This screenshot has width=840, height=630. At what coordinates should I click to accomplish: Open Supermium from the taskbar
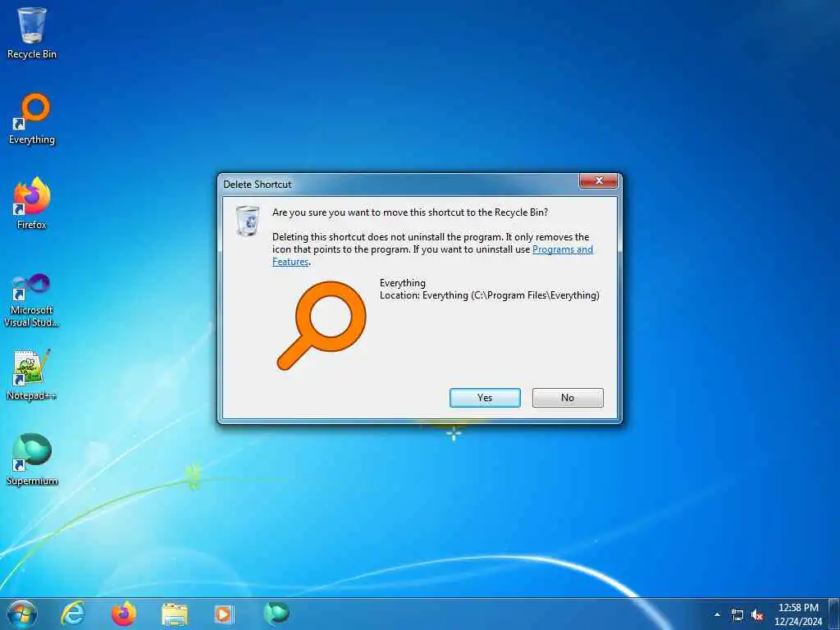(x=276, y=614)
